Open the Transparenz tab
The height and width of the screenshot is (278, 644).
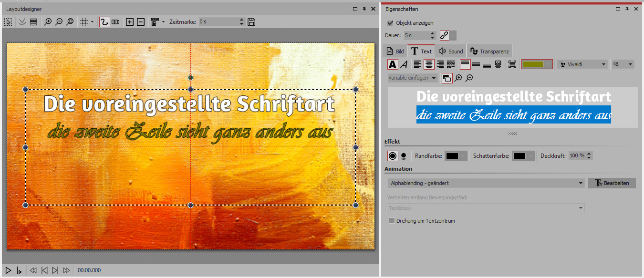489,51
